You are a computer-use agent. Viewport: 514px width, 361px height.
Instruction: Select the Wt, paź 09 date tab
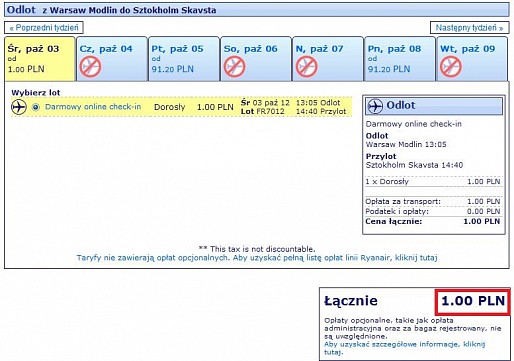pyautogui.click(x=472, y=59)
